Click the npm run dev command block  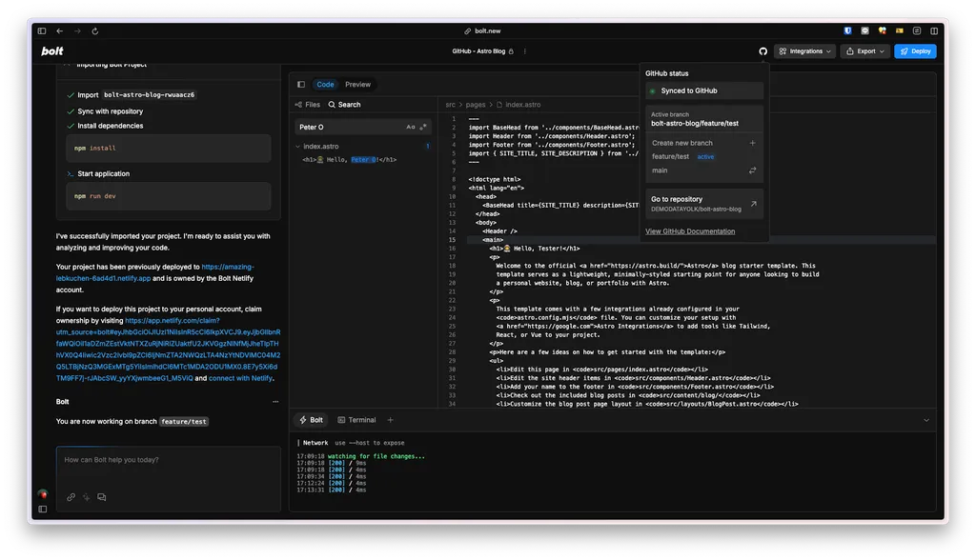(x=168, y=196)
